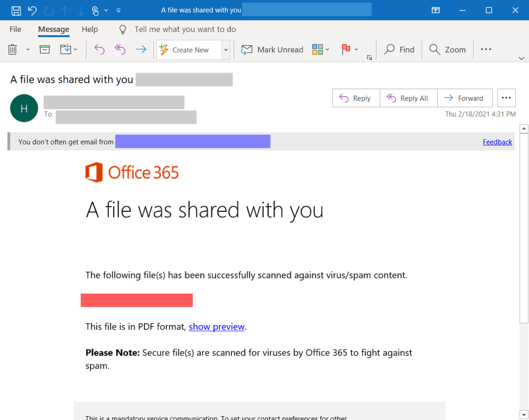Click the Office 365 logo
The image size is (529, 420).
(132, 172)
